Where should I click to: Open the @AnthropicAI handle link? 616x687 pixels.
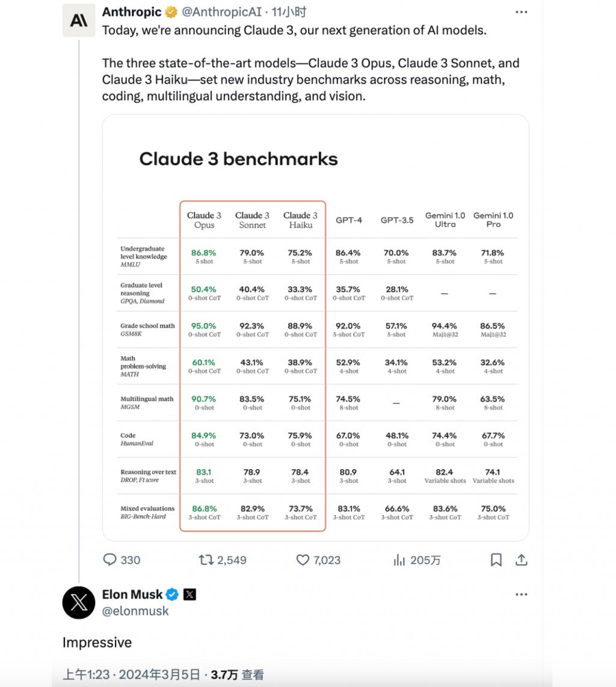click(222, 12)
